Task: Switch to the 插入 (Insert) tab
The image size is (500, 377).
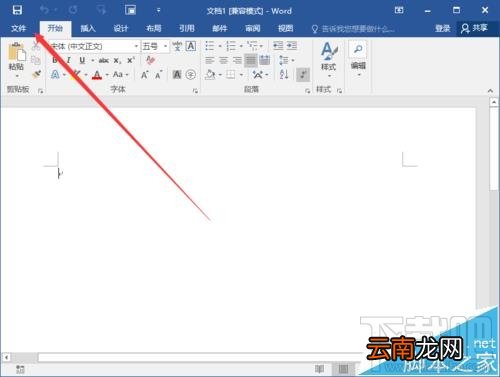Action: pyautogui.click(x=88, y=28)
